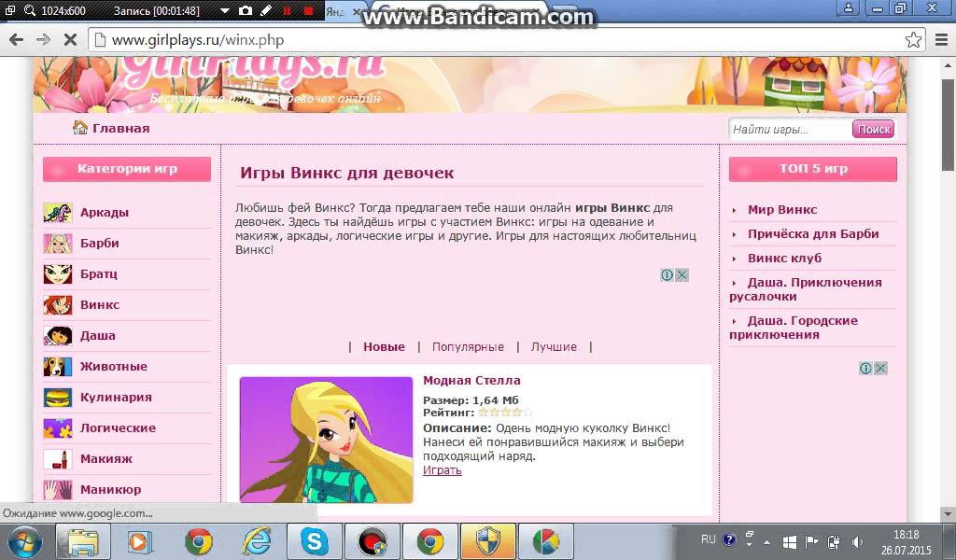956x560 pixels.
Task: Click the Играть link
Action: 442,470
